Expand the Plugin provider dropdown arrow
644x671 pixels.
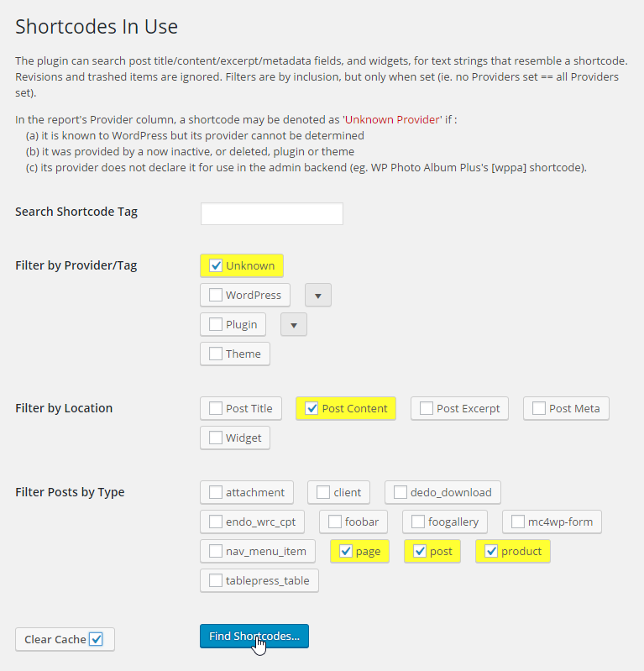click(294, 325)
